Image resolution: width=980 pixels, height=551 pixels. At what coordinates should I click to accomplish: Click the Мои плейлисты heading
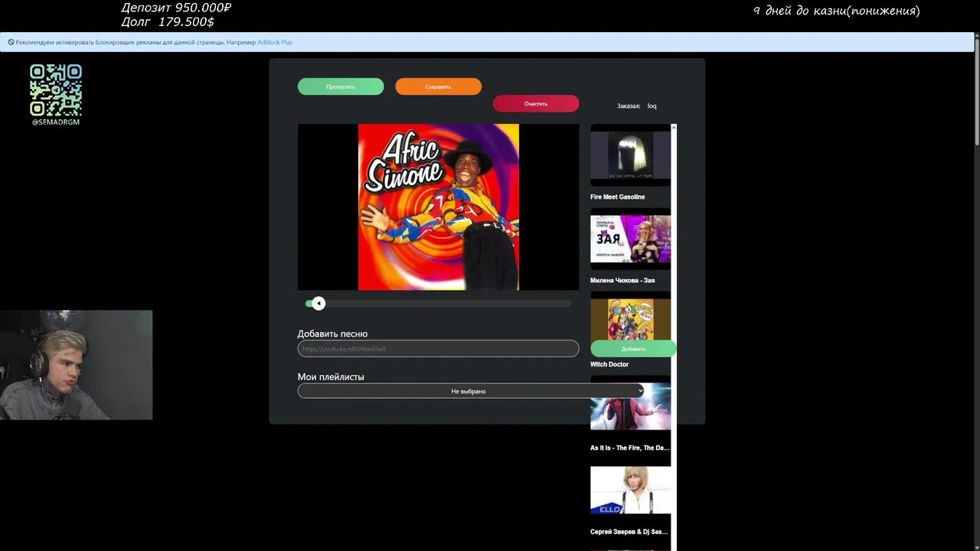[x=331, y=377]
